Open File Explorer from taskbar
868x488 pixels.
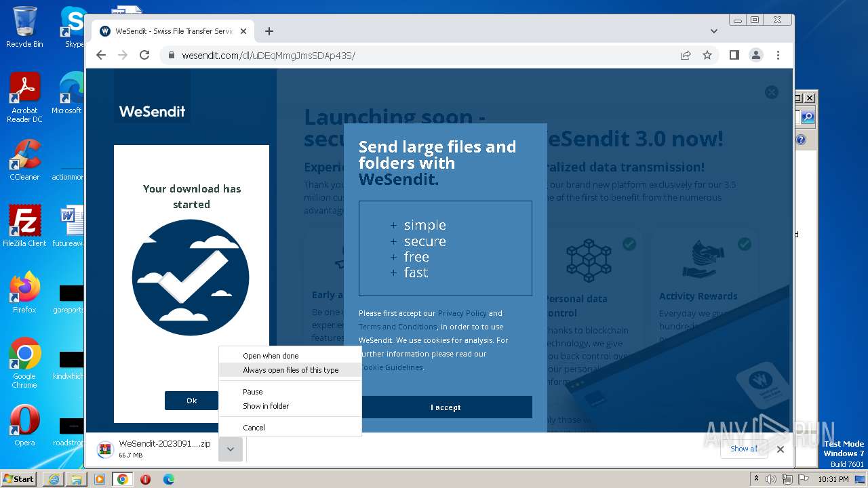pos(77,479)
